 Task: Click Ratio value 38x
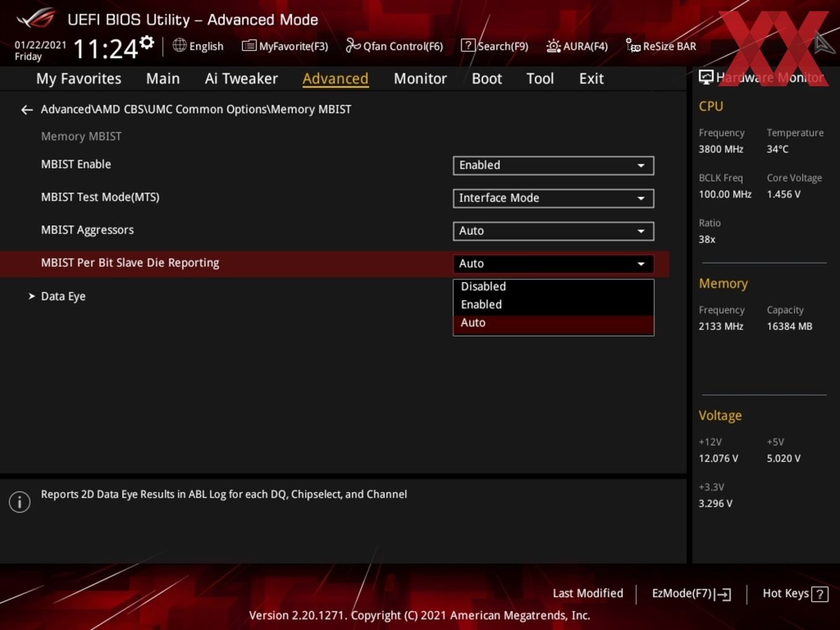[707, 240]
